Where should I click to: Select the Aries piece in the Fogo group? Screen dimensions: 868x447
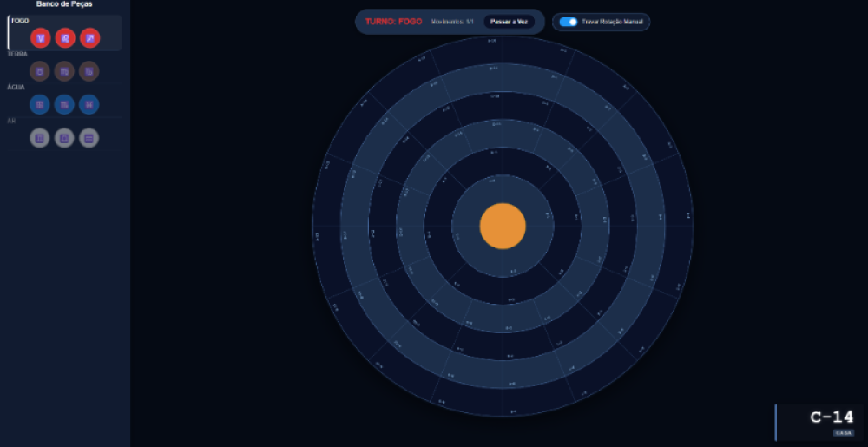tap(40, 38)
